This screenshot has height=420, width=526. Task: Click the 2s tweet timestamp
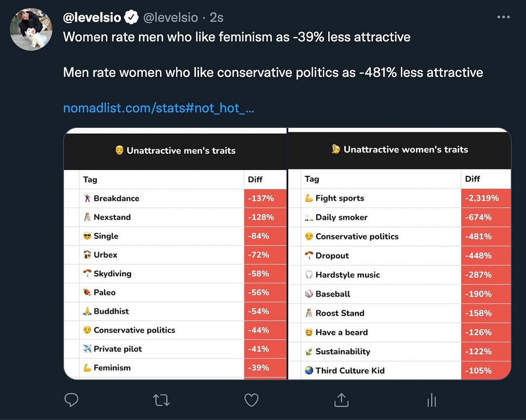(217, 17)
